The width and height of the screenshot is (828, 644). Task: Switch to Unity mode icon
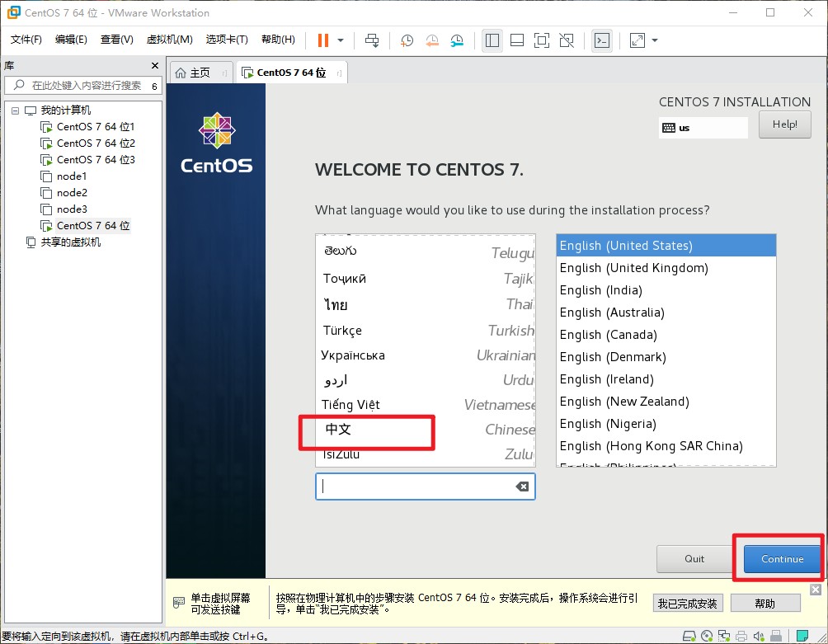click(567, 40)
